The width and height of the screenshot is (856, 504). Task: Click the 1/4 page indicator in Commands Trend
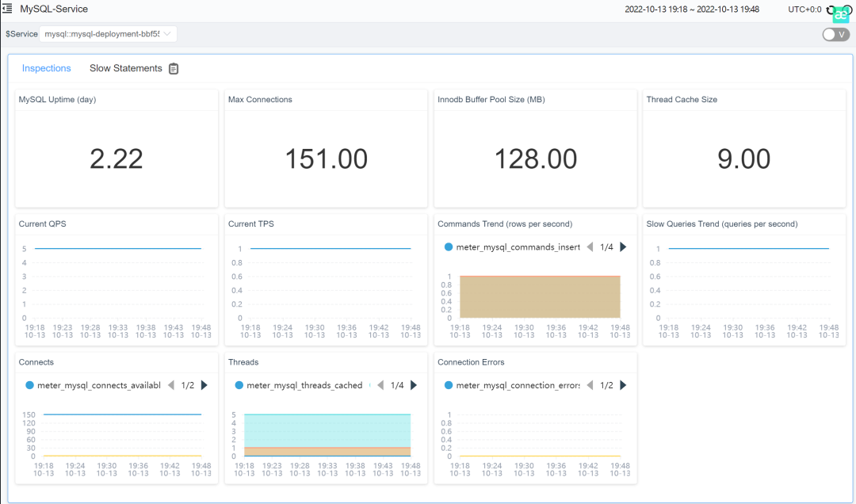pos(606,246)
